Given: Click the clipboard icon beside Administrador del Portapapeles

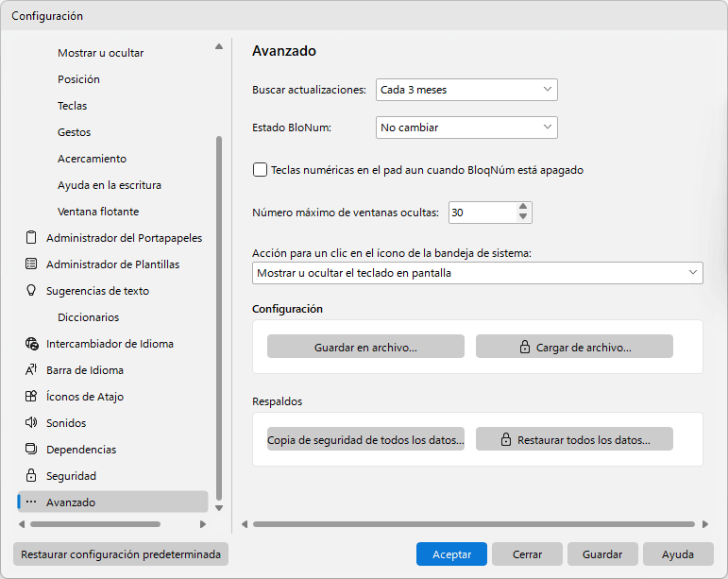Looking at the screenshot, I should click(31, 237).
